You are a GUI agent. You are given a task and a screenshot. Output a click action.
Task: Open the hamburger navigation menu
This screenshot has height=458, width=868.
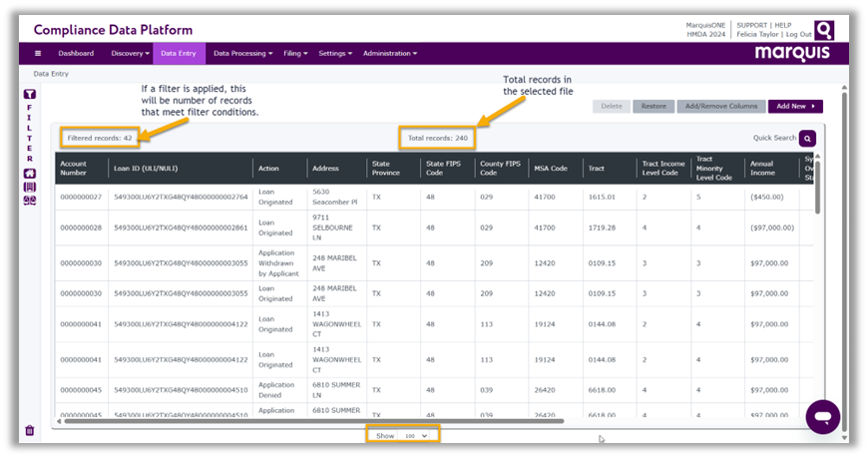tap(38, 54)
